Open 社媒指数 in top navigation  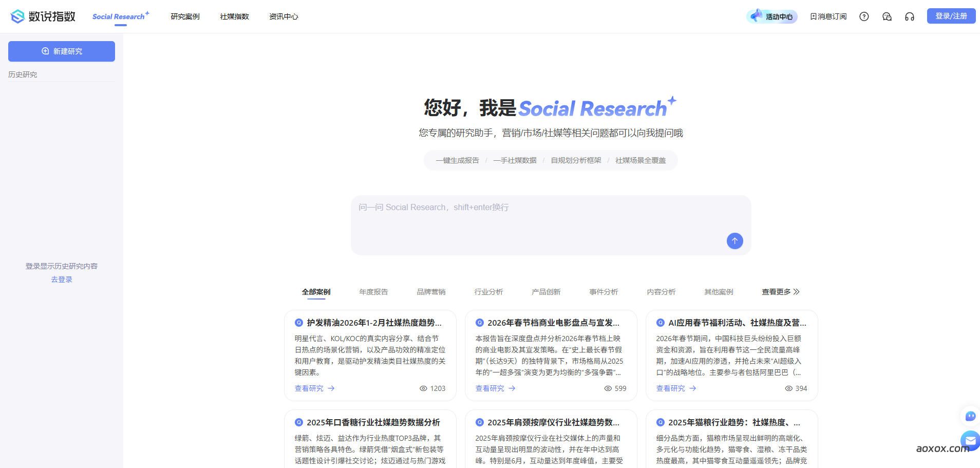pyautogui.click(x=234, y=16)
